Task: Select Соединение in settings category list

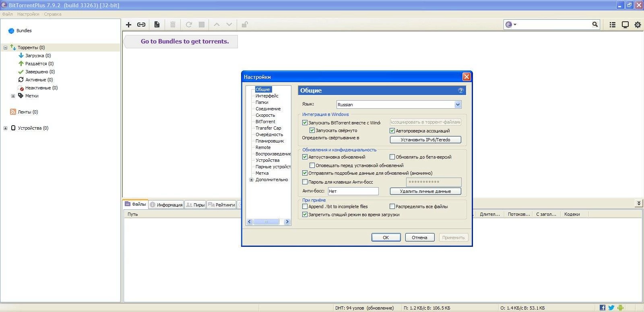Action: [268, 109]
